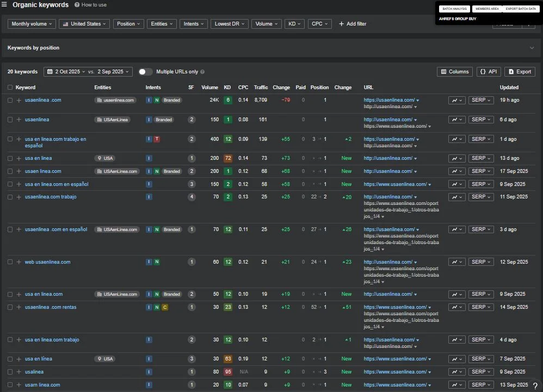Open the trend chart for usaenlinea row
Image resolution: width=543 pixels, height=392 pixels.
click(457, 120)
